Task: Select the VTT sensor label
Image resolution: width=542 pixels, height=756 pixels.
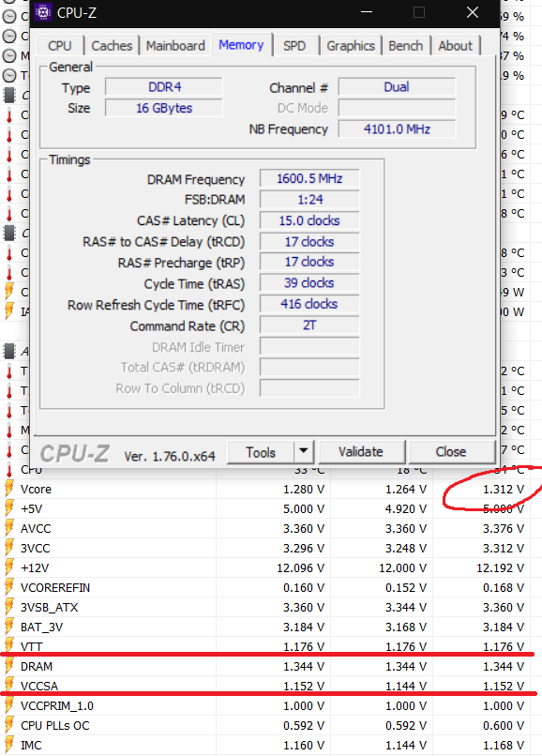Action: [x=31, y=646]
